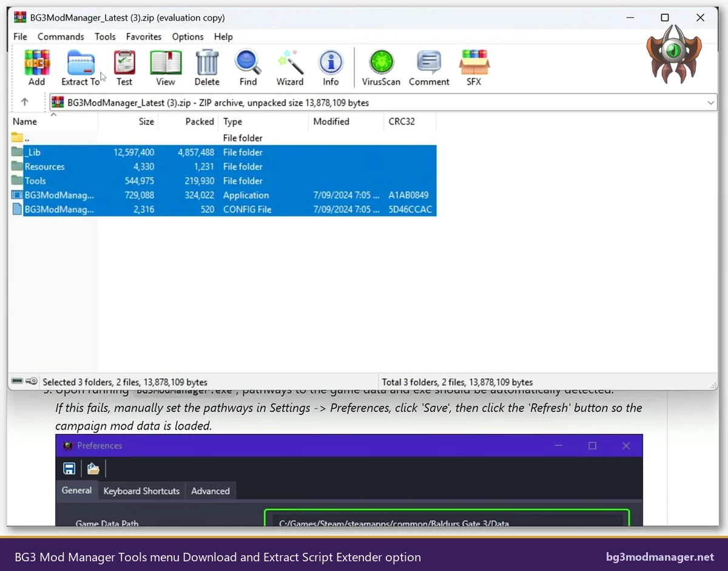Switch to Keyboard Shortcuts tab
This screenshot has height=571, width=728.
tap(141, 491)
